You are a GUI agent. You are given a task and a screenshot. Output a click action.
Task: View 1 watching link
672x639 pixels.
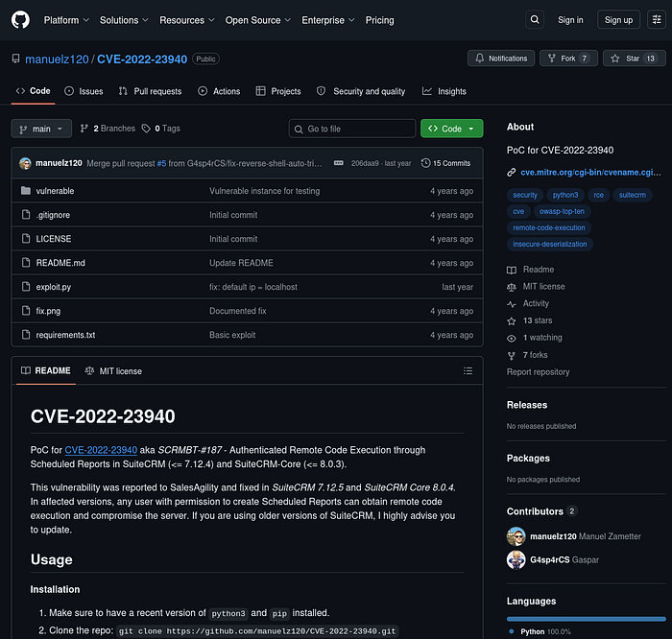[x=535, y=338]
